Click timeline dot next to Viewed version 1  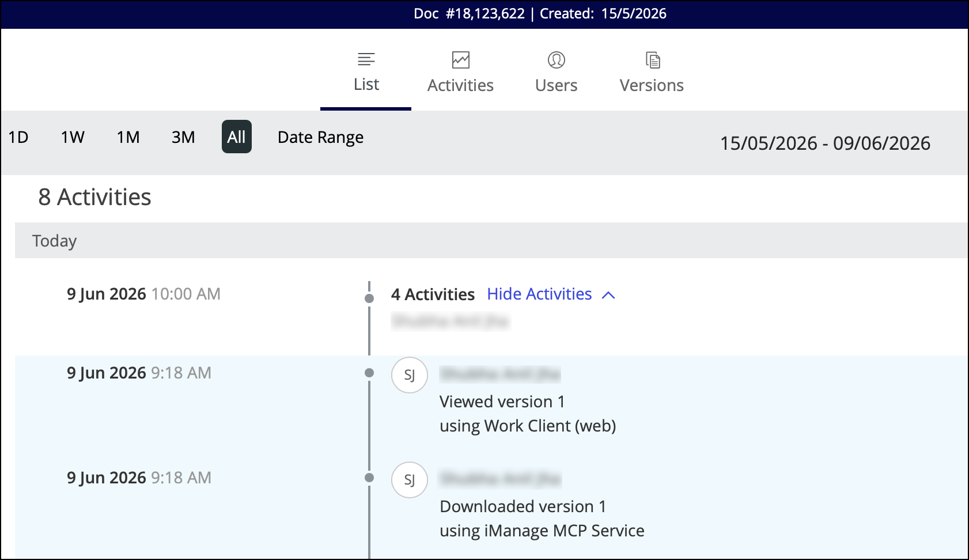pyautogui.click(x=369, y=373)
